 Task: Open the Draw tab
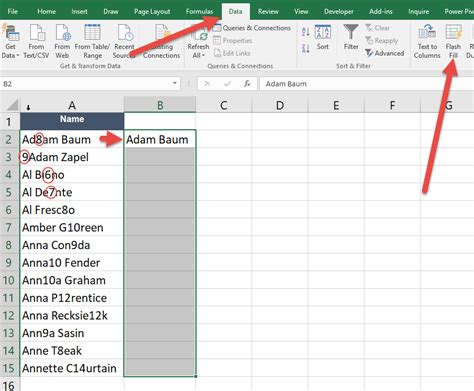click(111, 11)
